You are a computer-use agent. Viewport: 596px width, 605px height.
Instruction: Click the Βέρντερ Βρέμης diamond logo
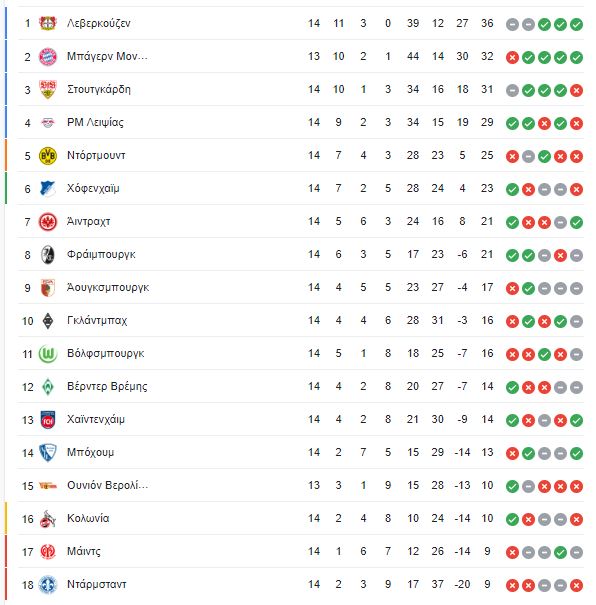pos(48,387)
